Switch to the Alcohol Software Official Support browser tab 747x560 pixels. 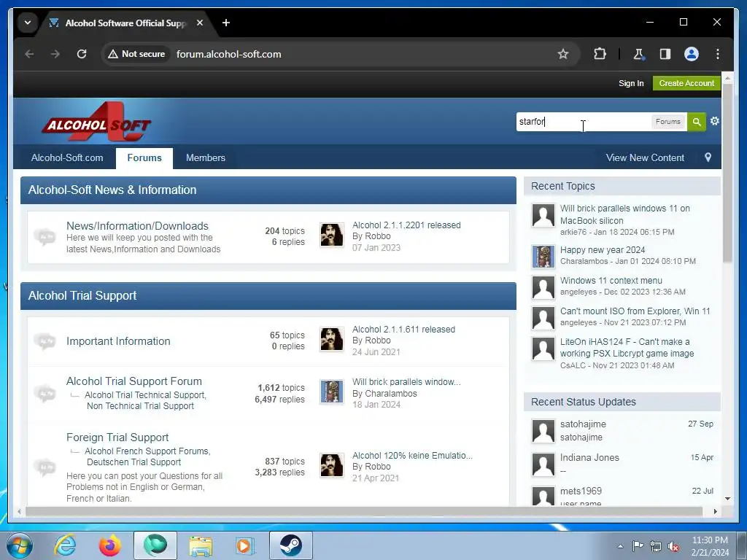tap(125, 23)
